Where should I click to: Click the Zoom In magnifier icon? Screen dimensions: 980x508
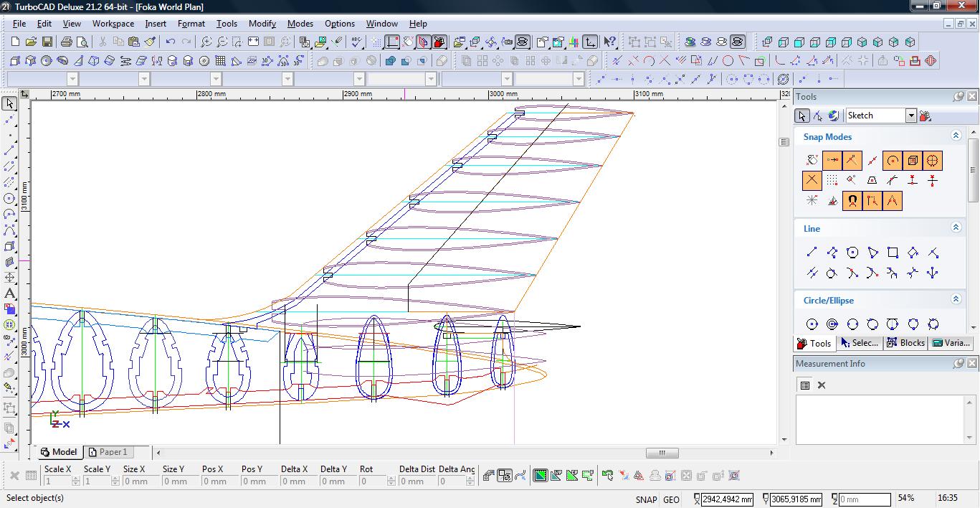tap(206, 42)
